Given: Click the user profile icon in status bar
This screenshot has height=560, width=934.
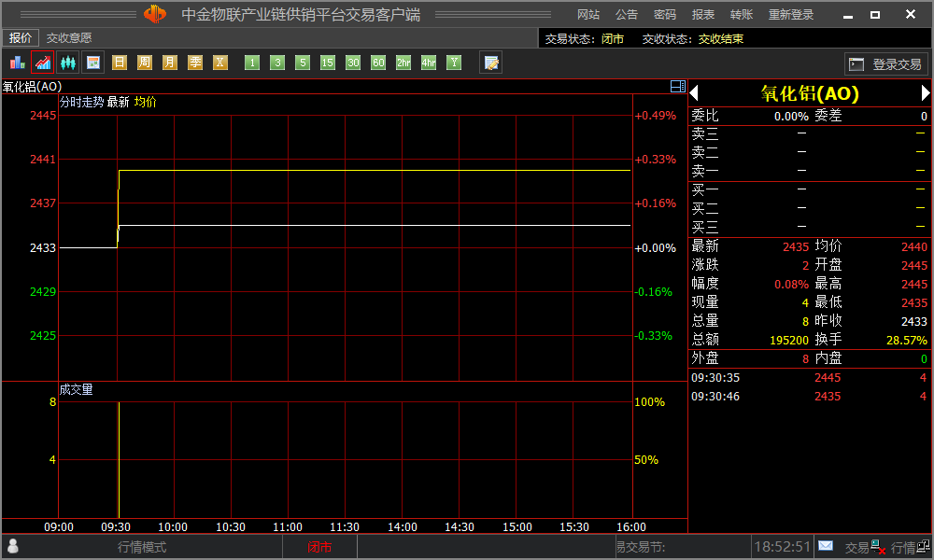Looking at the screenshot, I should 12,546.
